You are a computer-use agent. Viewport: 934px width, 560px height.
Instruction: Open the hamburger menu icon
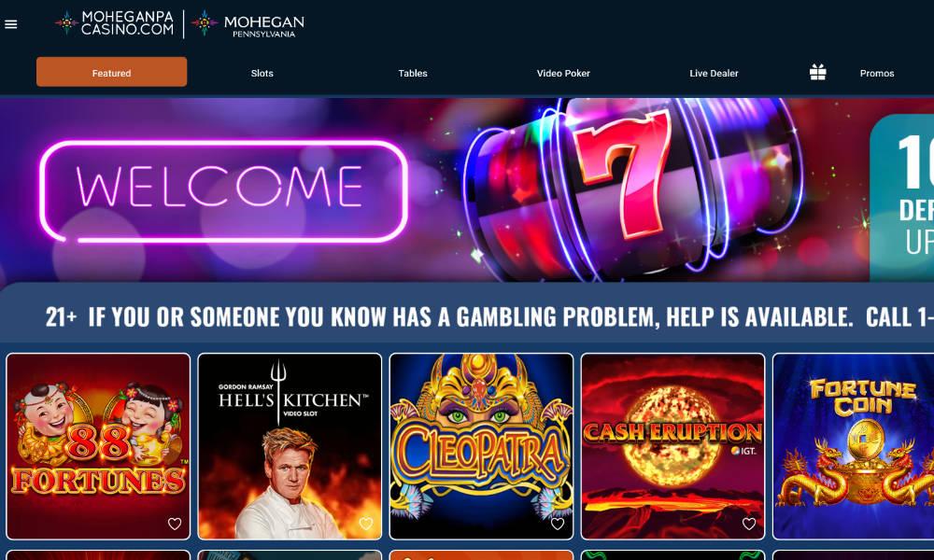(x=10, y=24)
